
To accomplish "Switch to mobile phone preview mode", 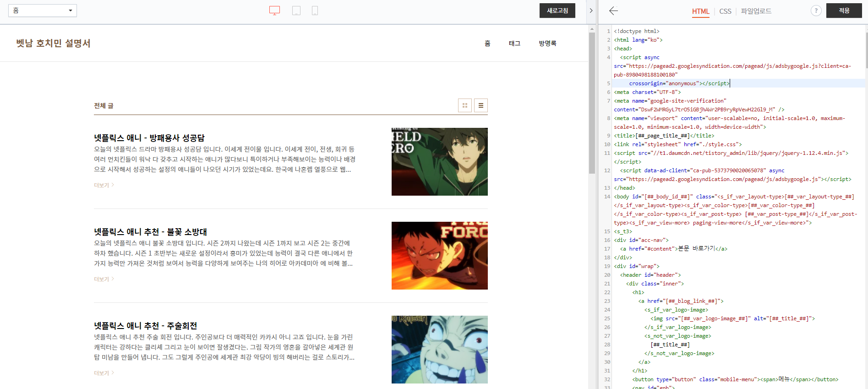I will 315,11.
